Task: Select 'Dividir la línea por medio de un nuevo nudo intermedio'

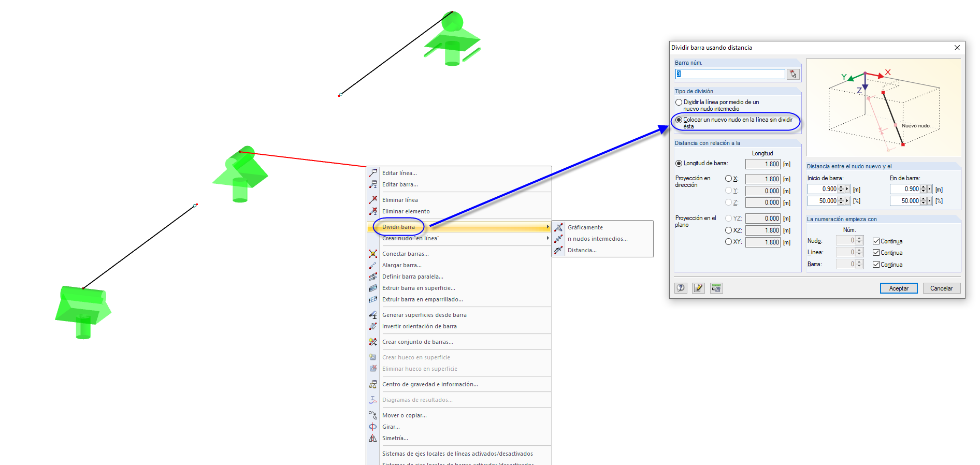Action: [679, 103]
